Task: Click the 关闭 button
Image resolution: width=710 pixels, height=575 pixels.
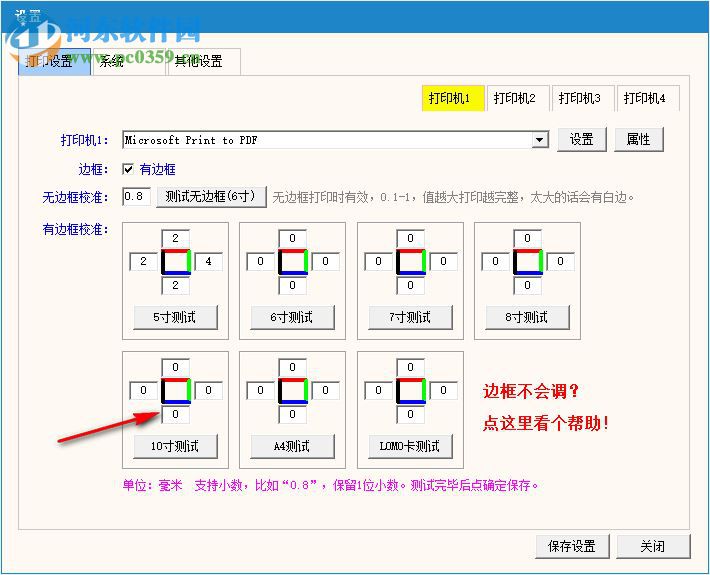Action: pyautogui.click(x=653, y=546)
